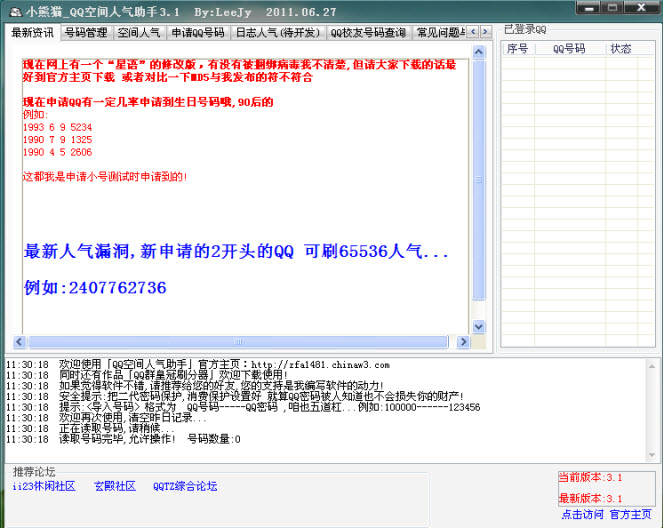Image resolution: width=663 pixels, height=528 pixels.
Task: Select the 申请QQ号码 tab
Action: tap(198, 33)
